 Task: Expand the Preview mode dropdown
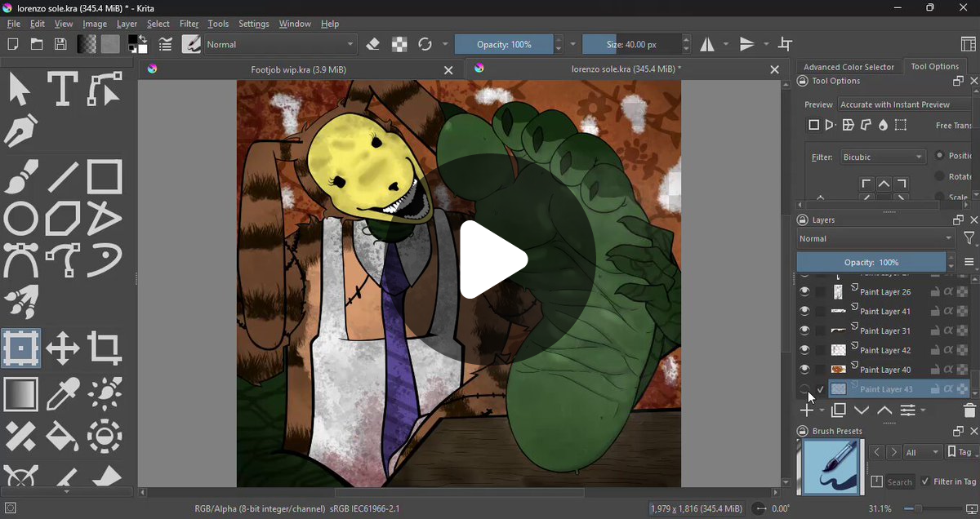click(x=905, y=104)
